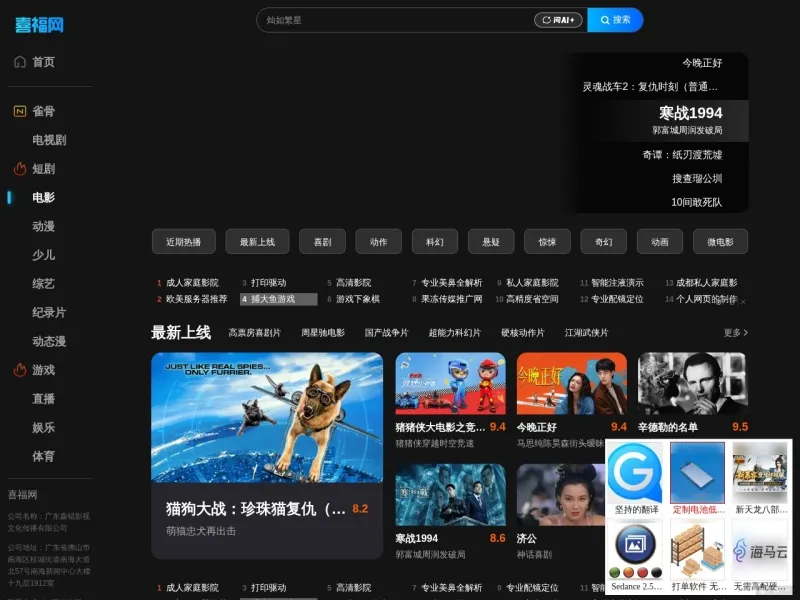Expand 更多 next to 最新上线
The image size is (800, 600).
[735, 333]
